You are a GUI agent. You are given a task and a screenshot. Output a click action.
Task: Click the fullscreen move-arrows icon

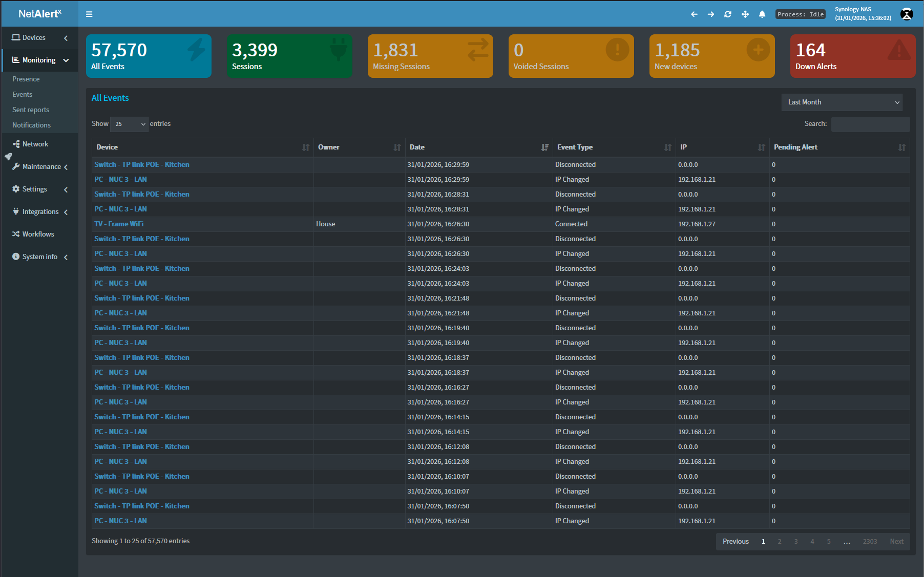[745, 14]
